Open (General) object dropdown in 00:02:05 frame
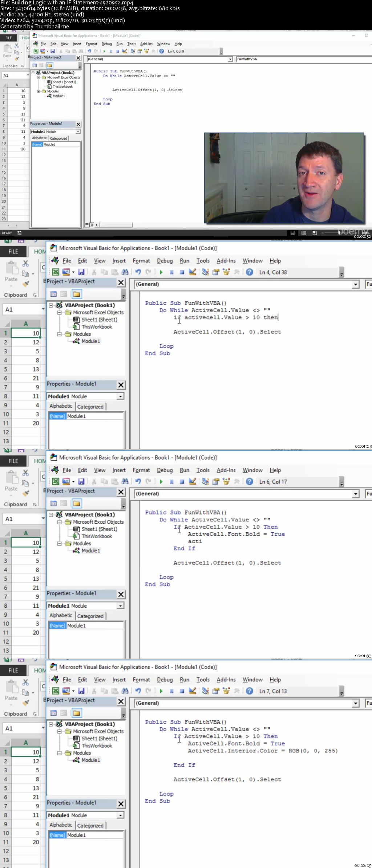Image resolution: width=372 pixels, height=868 pixels. (356, 703)
